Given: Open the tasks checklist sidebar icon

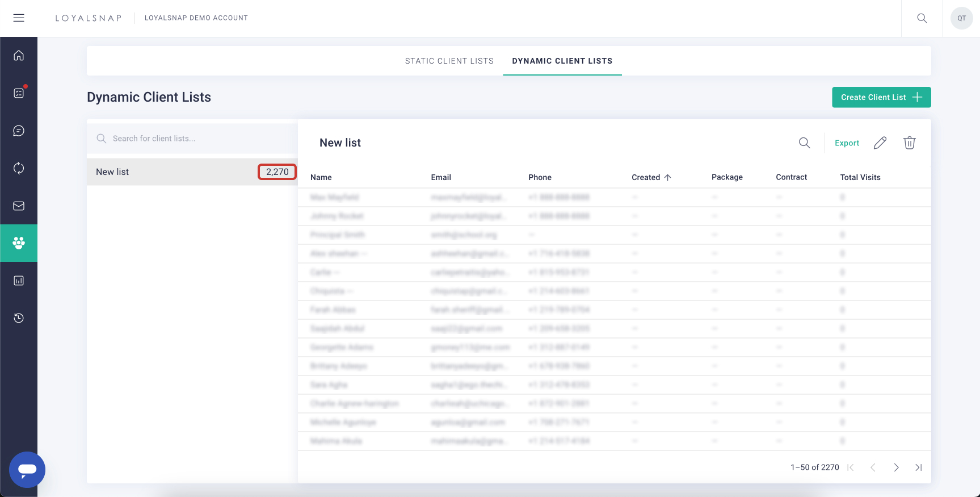Looking at the screenshot, I should [x=19, y=93].
